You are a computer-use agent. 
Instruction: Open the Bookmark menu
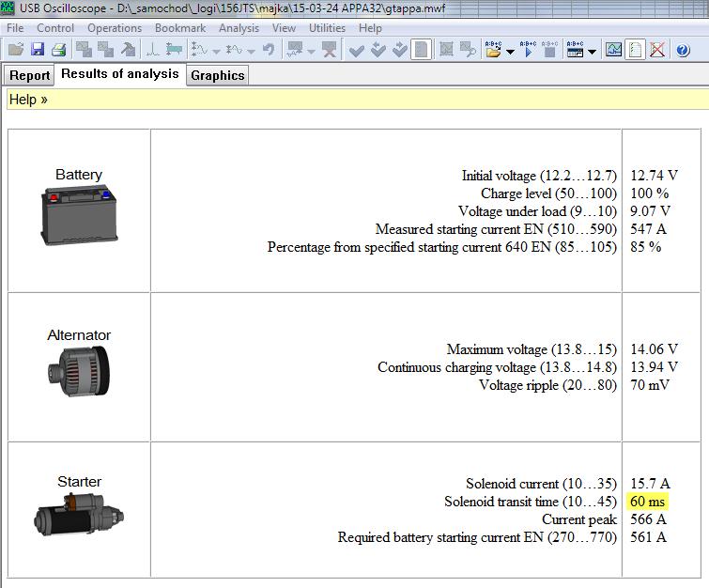[180, 28]
